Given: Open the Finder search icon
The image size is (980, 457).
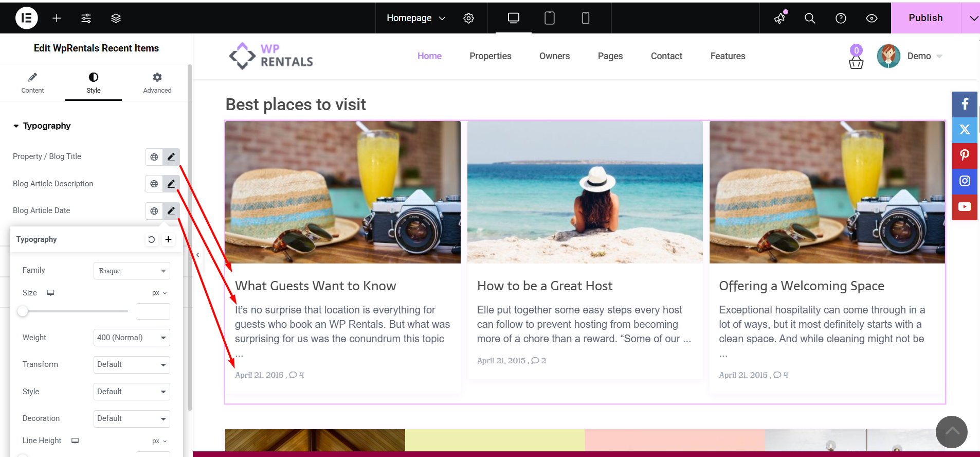Looking at the screenshot, I should [x=810, y=18].
